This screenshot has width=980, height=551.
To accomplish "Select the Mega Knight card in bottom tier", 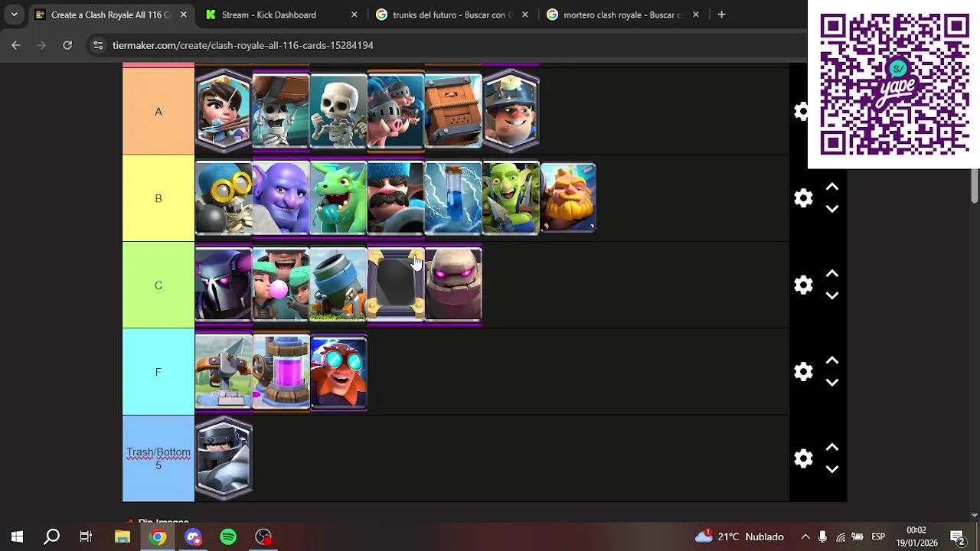I will [224, 458].
